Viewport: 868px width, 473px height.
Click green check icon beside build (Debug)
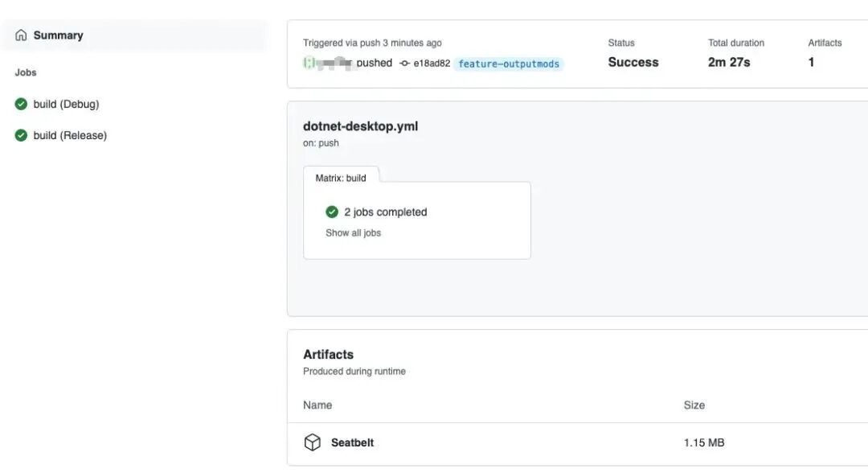coord(21,104)
